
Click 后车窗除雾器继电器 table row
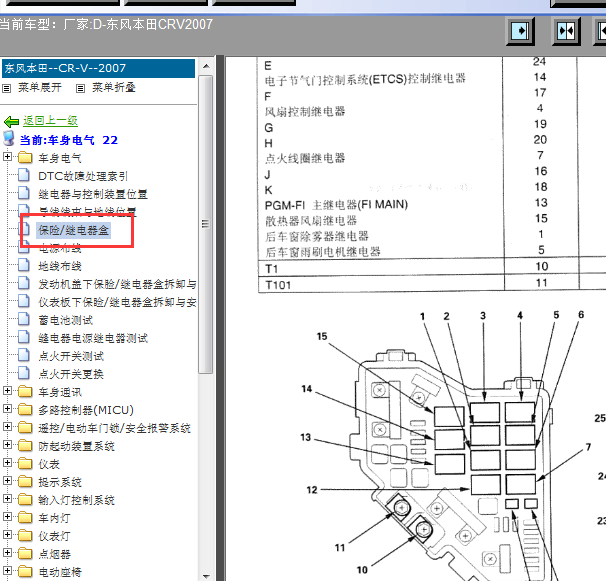pyautogui.click(x=317, y=236)
